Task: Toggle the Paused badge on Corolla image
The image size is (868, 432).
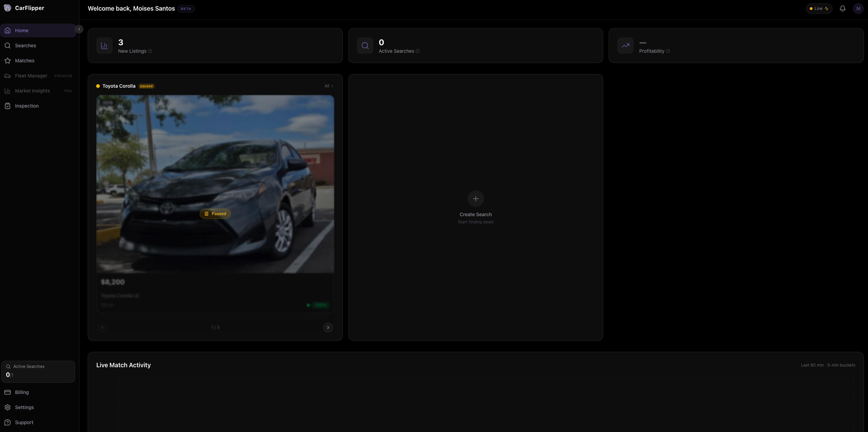Action: [x=215, y=214]
